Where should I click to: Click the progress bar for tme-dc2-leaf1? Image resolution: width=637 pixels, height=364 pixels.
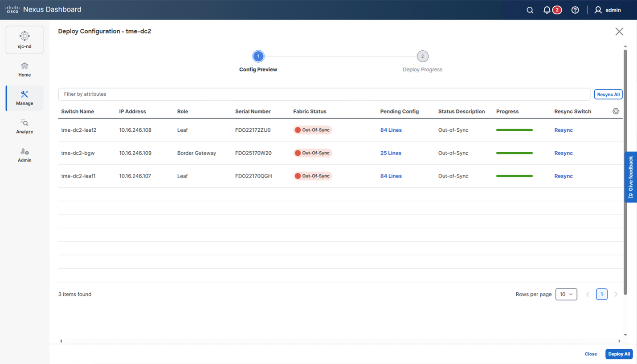(514, 176)
